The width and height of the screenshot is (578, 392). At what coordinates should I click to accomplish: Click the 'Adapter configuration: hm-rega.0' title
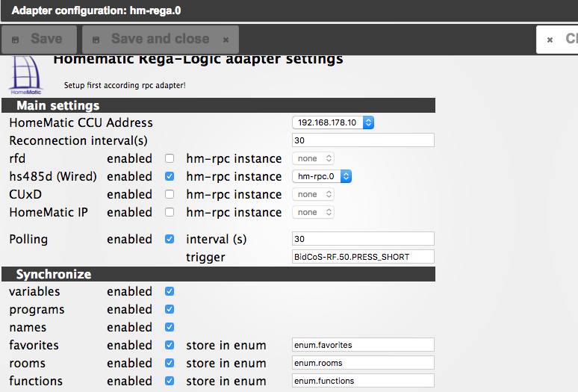pyautogui.click(x=96, y=10)
